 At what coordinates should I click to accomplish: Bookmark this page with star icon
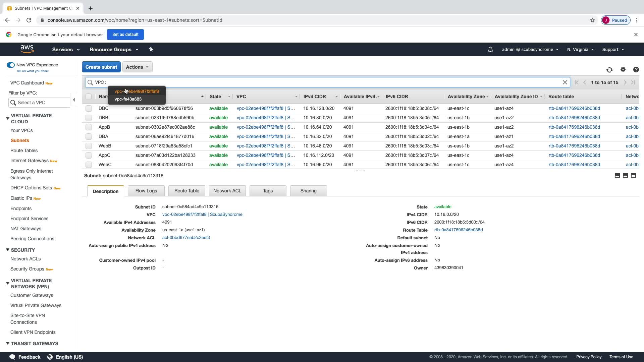(592, 20)
